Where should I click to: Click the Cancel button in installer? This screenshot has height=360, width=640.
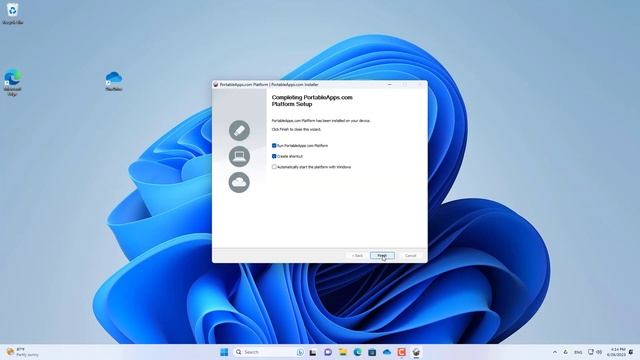(x=410, y=256)
